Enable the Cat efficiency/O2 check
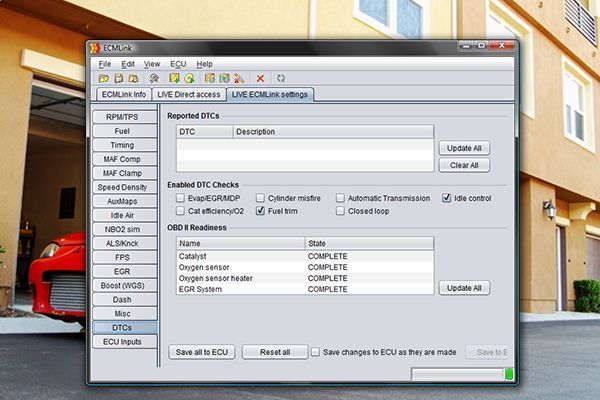Screen dimensions: 600x400 pyautogui.click(x=180, y=211)
